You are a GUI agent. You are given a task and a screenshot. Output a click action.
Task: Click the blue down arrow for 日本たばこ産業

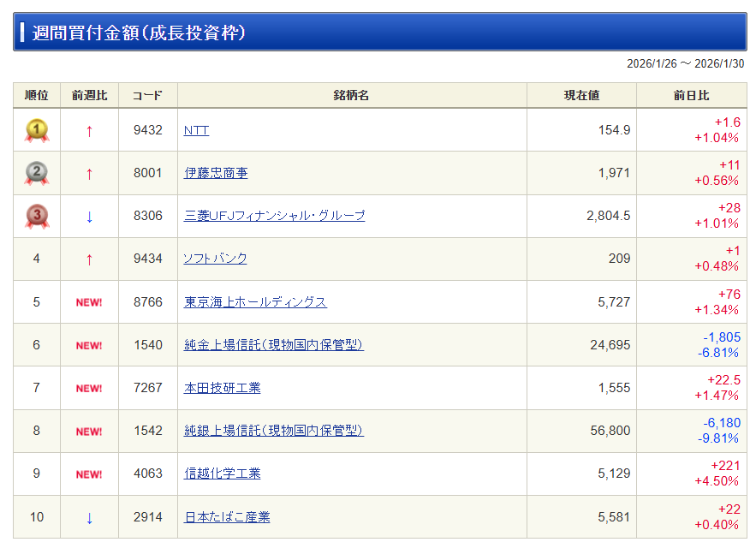tap(89, 518)
